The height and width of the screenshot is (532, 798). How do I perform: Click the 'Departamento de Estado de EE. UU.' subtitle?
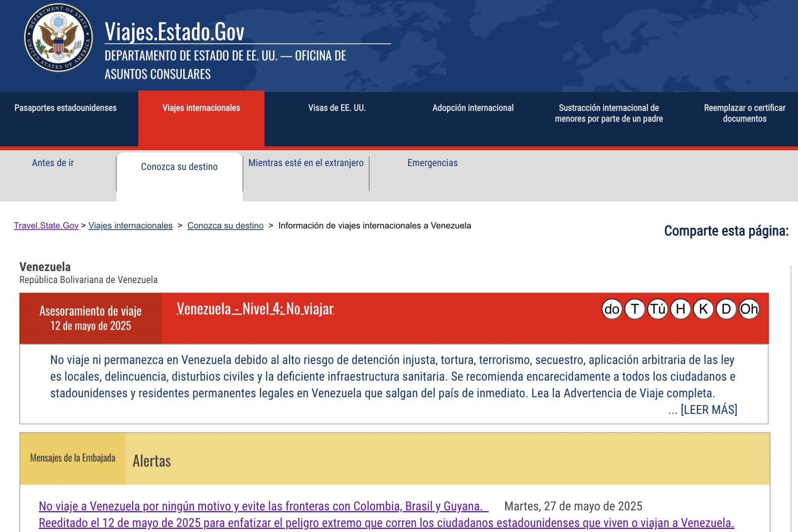tap(225, 65)
